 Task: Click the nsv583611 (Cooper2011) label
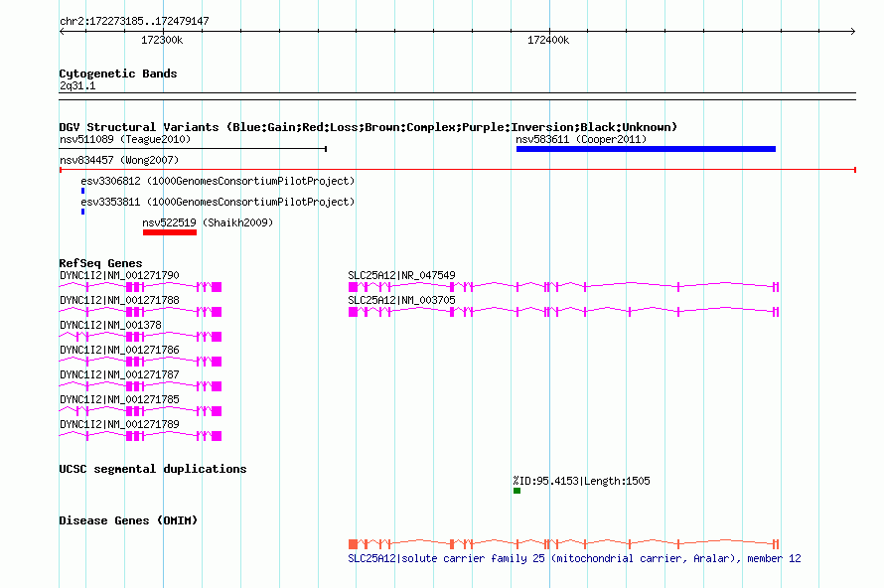(581, 139)
